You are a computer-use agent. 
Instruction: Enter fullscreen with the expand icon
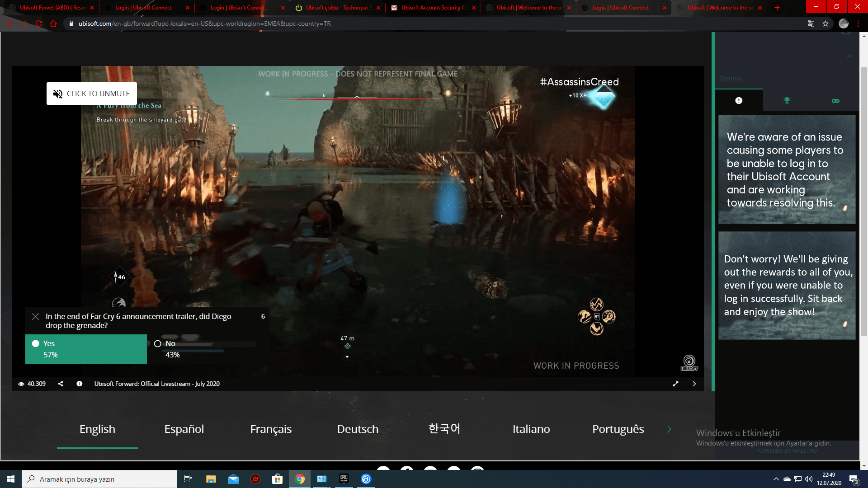tap(675, 384)
